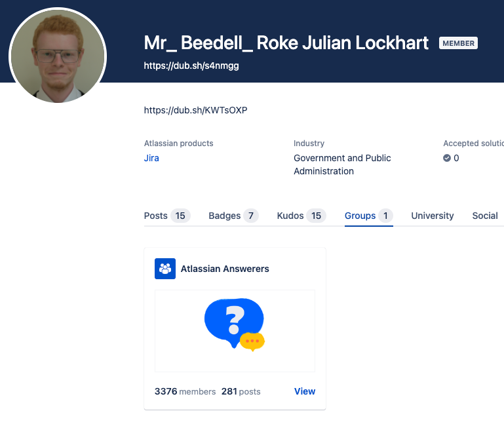The image size is (504, 426).
Task: Click the question bubble group image
Action: click(x=235, y=331)
